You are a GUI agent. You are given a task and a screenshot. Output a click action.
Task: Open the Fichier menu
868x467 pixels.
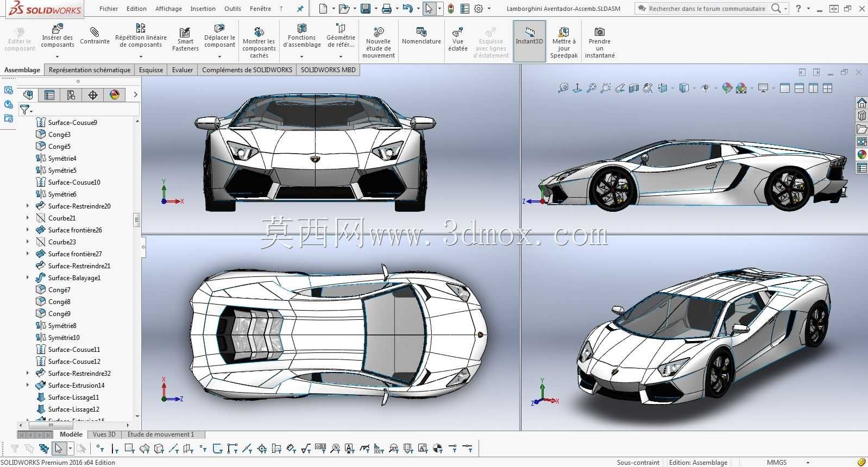pyautogui.click(x=109, y=9)
